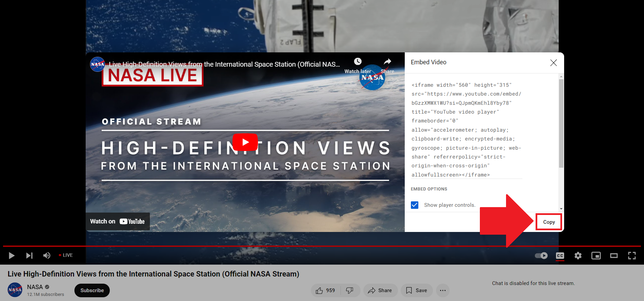Switch to theater mode
This screenshot has height=301, width=644.
[x=614, y=255]
